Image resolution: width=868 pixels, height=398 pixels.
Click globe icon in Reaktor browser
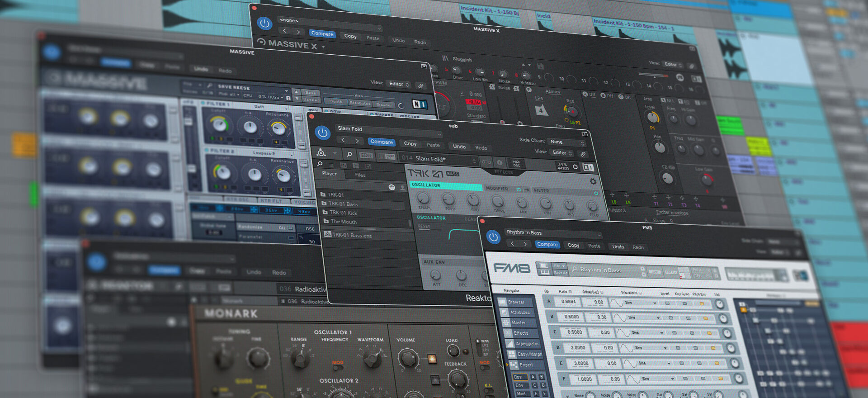click(392, 187)
